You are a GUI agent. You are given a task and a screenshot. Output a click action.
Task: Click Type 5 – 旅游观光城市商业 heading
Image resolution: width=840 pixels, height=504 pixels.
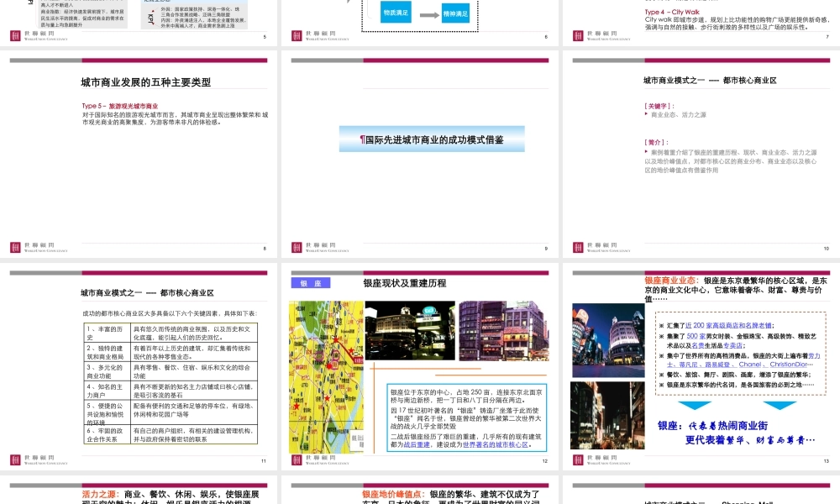[x=120, y=106]
